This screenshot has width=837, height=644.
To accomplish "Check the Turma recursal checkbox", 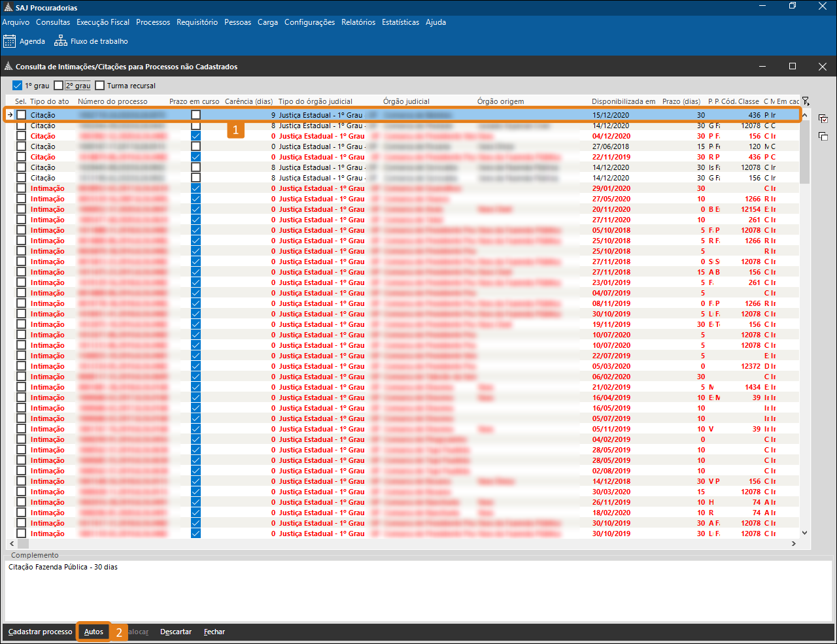I will click(100, 86).
